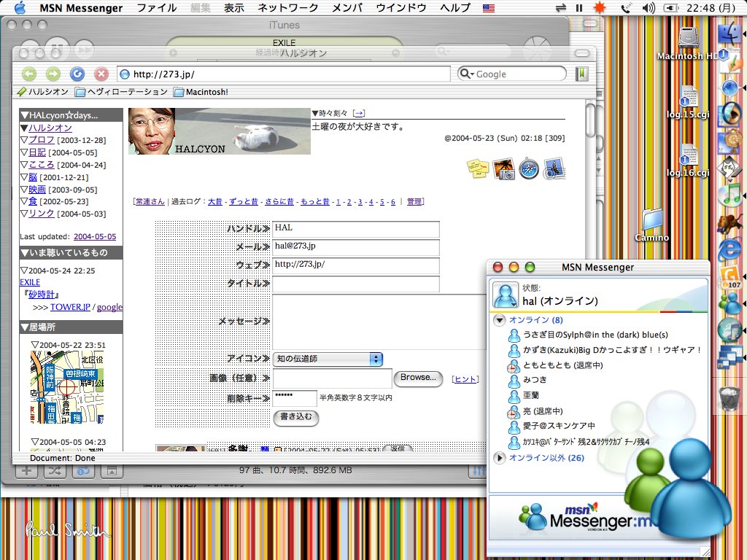Submit the form with 書き込む button
This screenshot has width=747, height=560.
[x=296, y=417]
